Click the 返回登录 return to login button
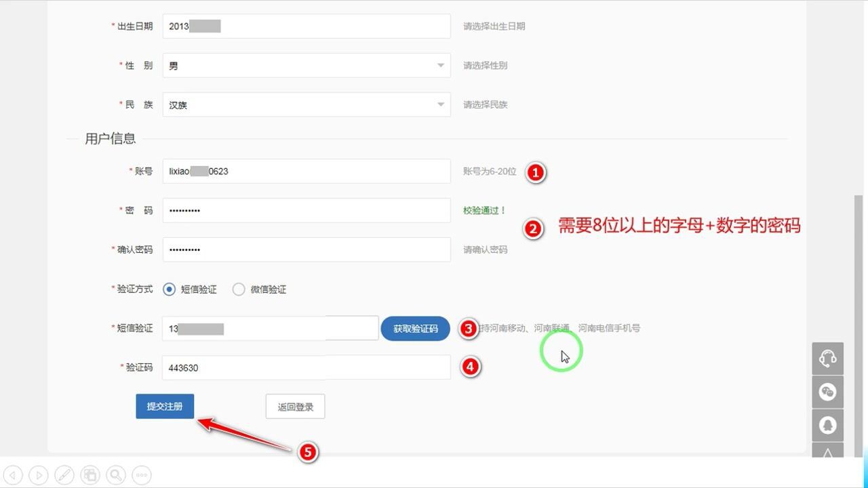 (295, 407)
